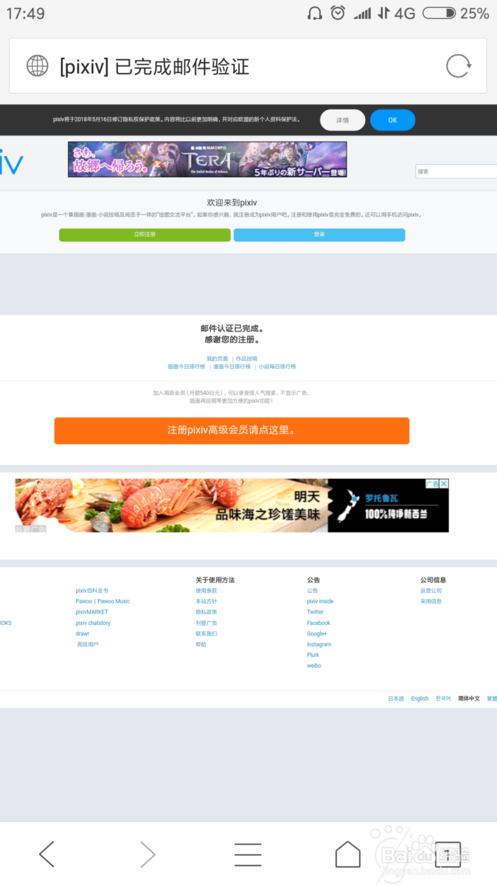Open the tab switcher showing 1
This screenshot has height=886, width=497.
click(x=447, y=854)
